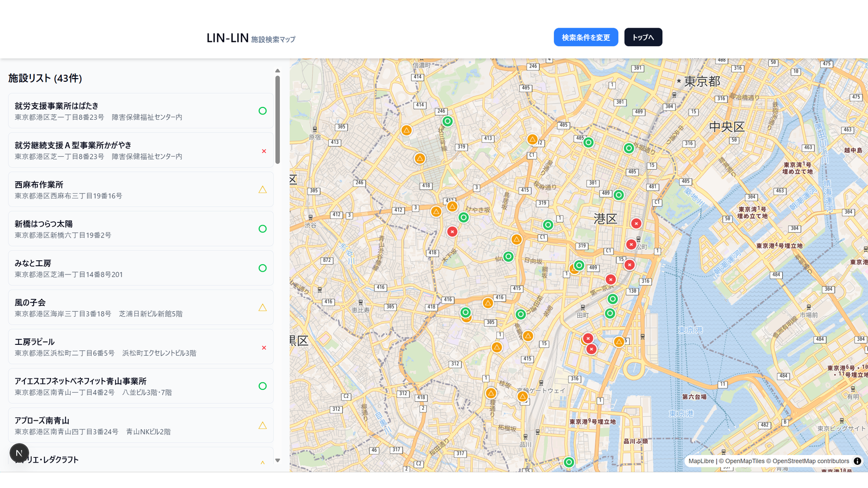The image size is (868, 488).
Task: Select facility 就労支援事業所はばたき in the list
Action: 141,111
